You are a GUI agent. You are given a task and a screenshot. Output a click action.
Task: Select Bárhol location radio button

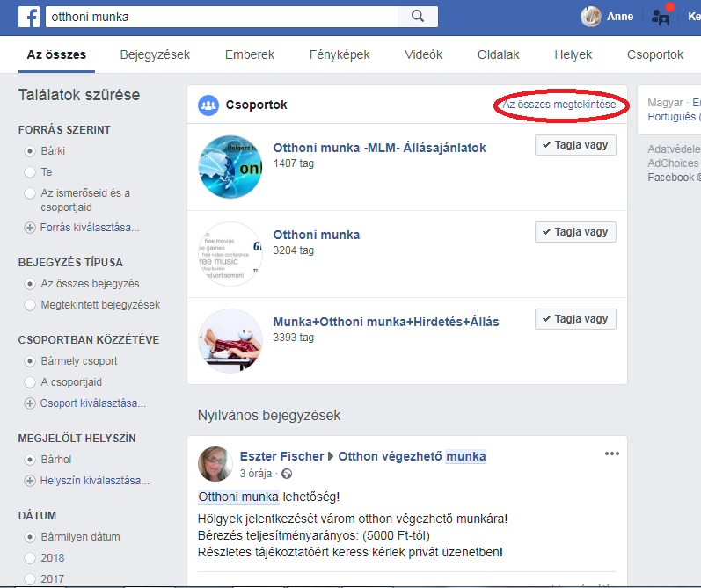coord(30,460)
